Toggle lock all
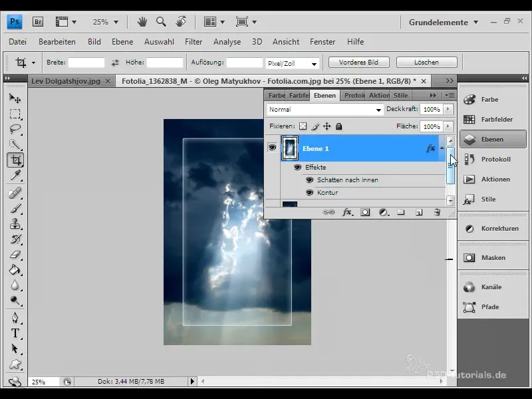532x399 pixels. point(338,126)
